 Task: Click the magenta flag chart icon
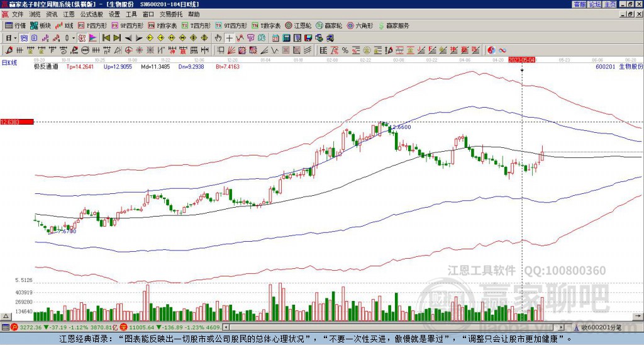point(93,38)
